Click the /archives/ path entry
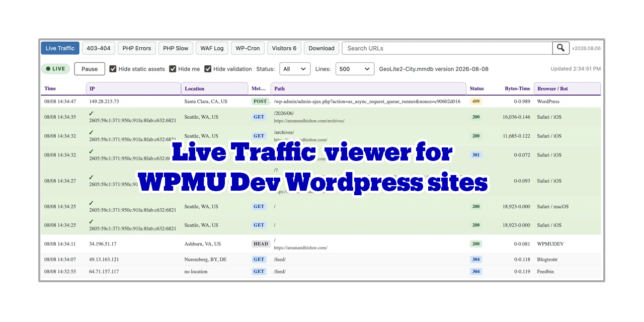Screen dimensions: 644x322 point(284,132)
